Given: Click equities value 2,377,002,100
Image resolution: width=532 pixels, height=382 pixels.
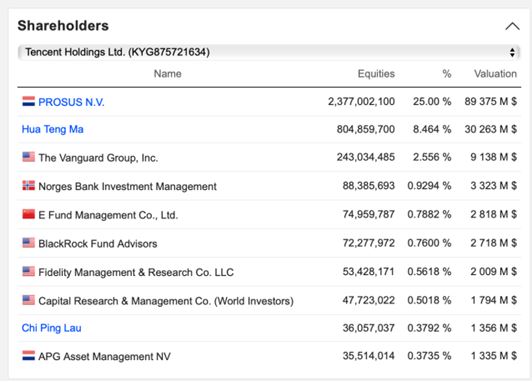Looking at the screenshot, I should coord(361,101).
